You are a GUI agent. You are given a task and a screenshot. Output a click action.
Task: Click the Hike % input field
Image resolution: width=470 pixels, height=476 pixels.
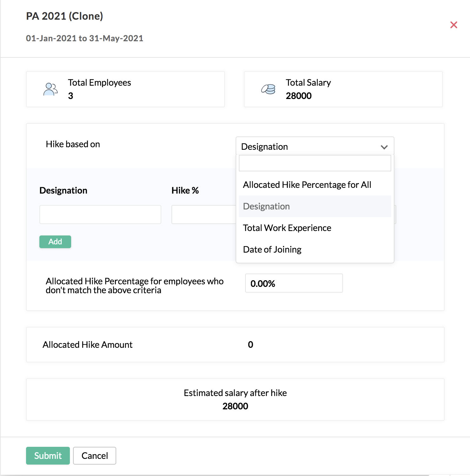203,215
